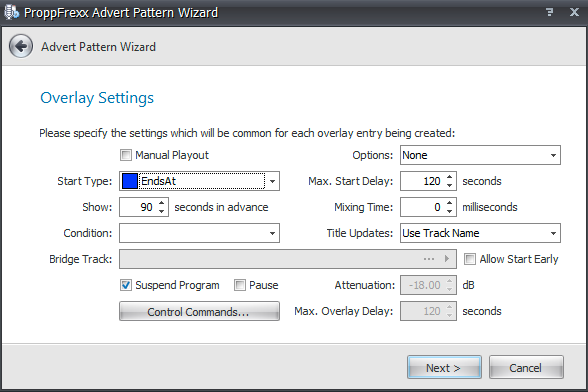588x392 pixels.
Task: Open the Condition dropdown list
Action: tap(273, 233)
